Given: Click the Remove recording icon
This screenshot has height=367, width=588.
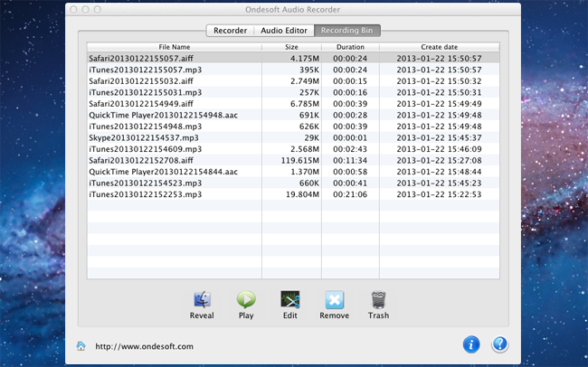Looking at the screenshot, I should pos(335,300).
